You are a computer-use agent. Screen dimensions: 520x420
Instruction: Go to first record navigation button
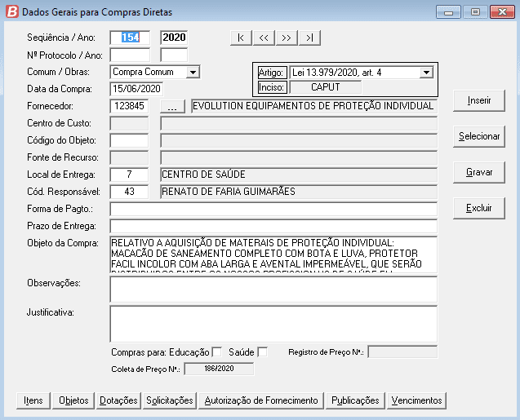[x=241, y=38]
